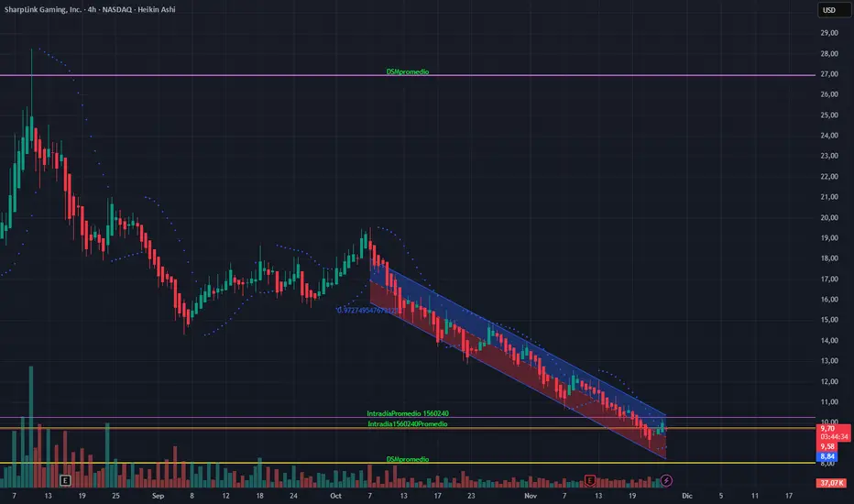
Task: Click the red 9,58 price tag
Action: [x=827, y=447]
